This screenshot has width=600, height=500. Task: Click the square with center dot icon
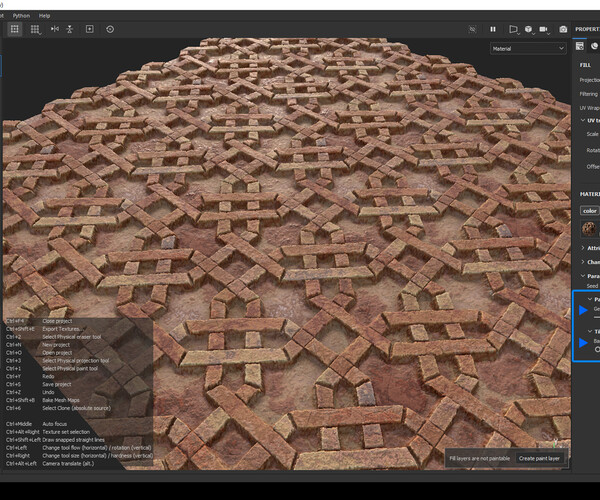(x=90, y=29)
